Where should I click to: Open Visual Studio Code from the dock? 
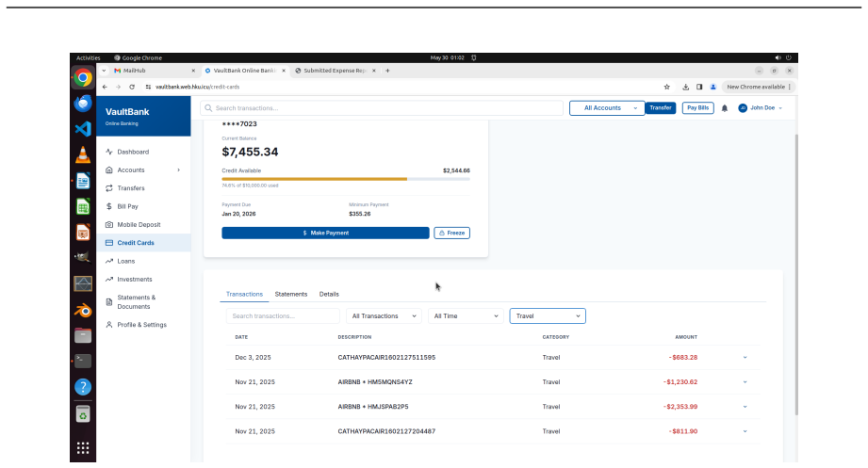click(x=83, y=129)
